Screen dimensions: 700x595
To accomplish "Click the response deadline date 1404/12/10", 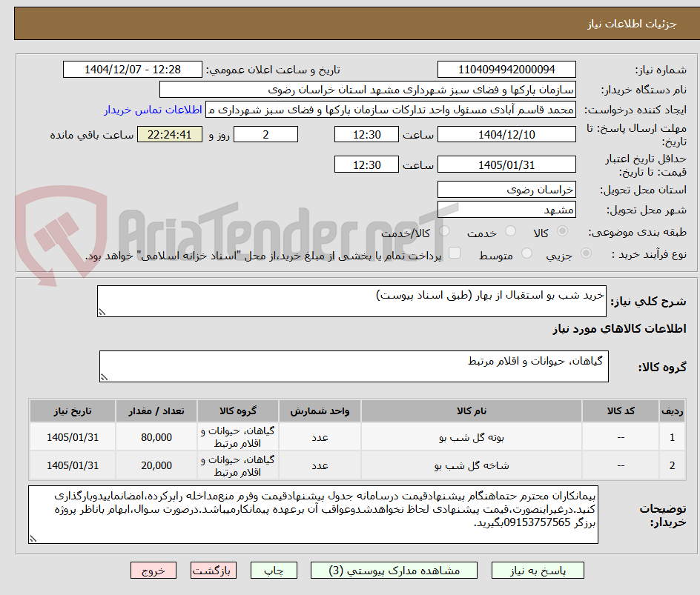I will pos(506,134).
